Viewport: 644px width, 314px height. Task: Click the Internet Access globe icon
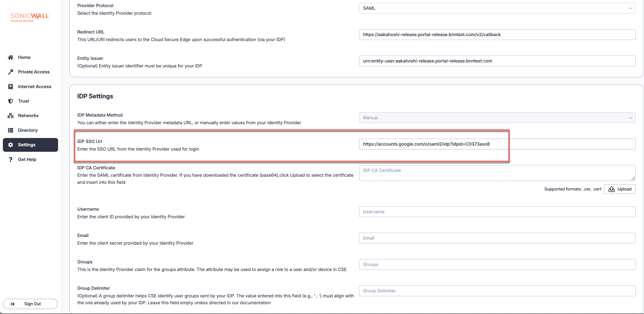(x=10, y=87)
